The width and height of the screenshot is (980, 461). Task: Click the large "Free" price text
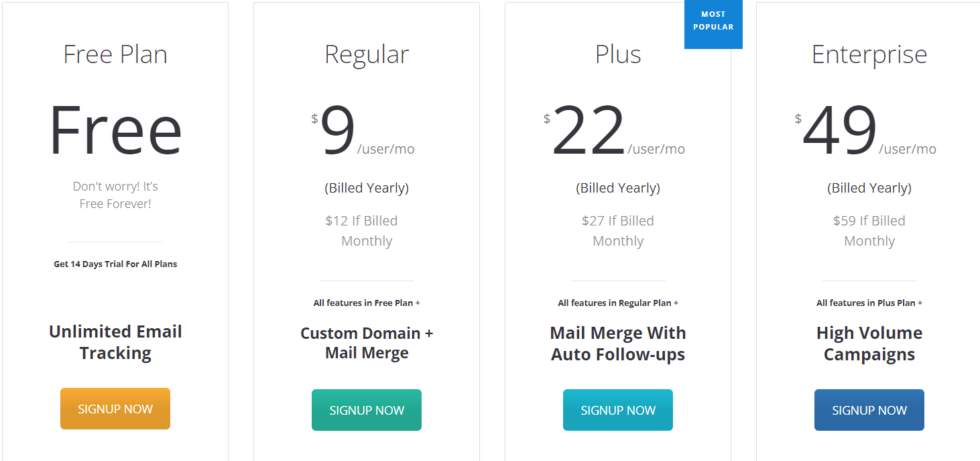pyautogui.click(x=115, y=130)
